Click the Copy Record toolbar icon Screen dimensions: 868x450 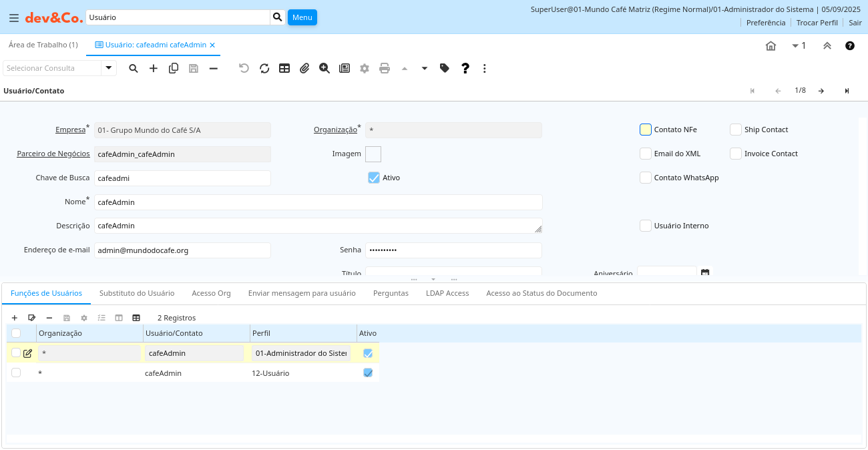174,68
